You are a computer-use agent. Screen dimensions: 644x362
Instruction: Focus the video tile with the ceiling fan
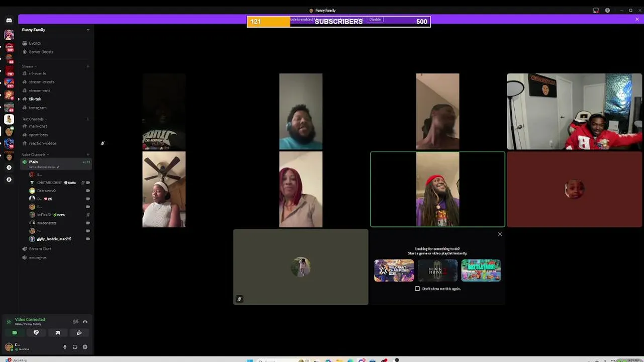click(164, 190)
